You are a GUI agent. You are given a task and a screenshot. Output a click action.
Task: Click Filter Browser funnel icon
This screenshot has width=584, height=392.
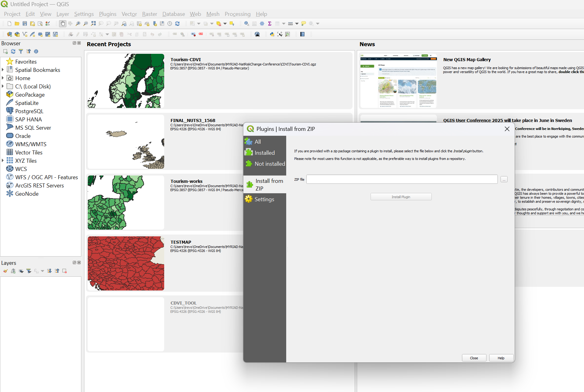pos(21,51)
